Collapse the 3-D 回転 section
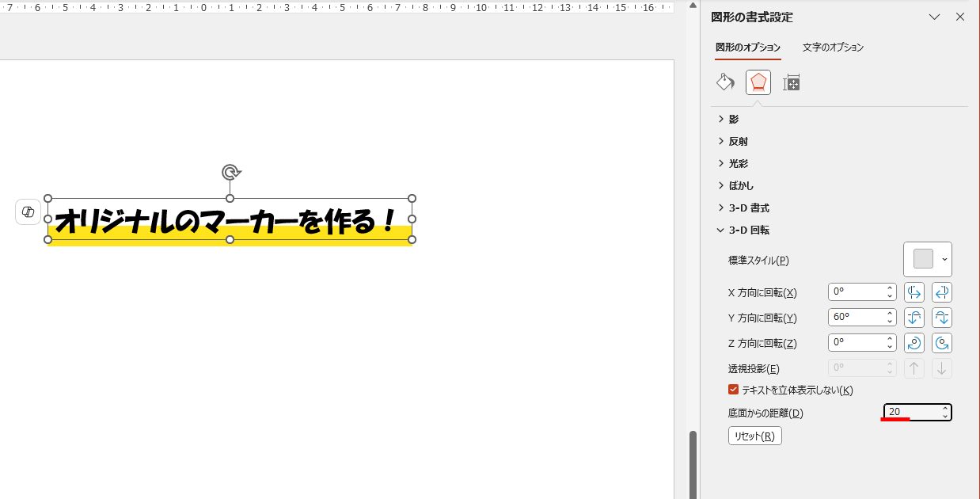Viewport: 980px width, 499px height. [743, 230]
